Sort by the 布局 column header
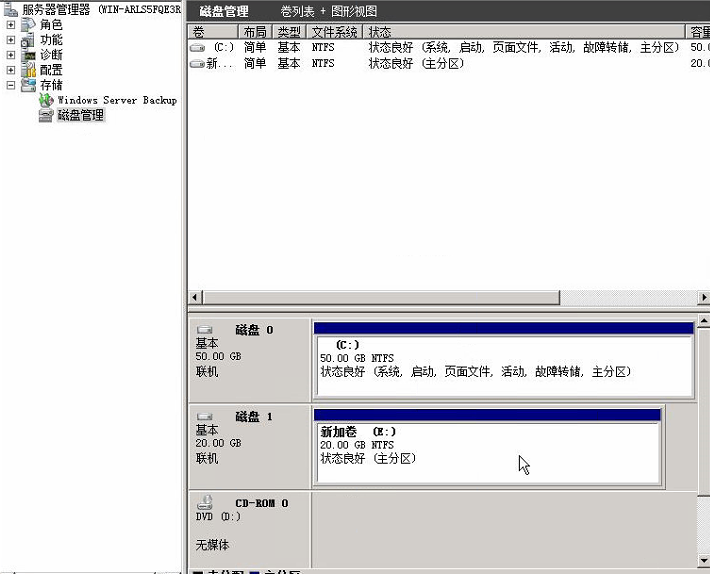 point(254,32)
